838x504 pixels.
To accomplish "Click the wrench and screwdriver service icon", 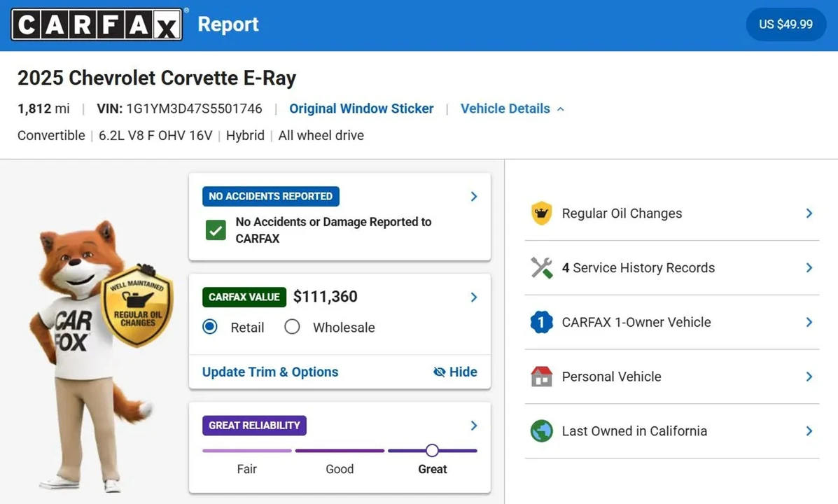I will [x=541, y=268].
